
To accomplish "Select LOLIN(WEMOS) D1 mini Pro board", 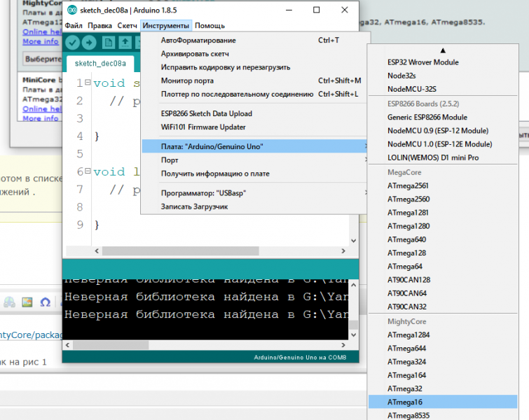I will click(443, 157).
